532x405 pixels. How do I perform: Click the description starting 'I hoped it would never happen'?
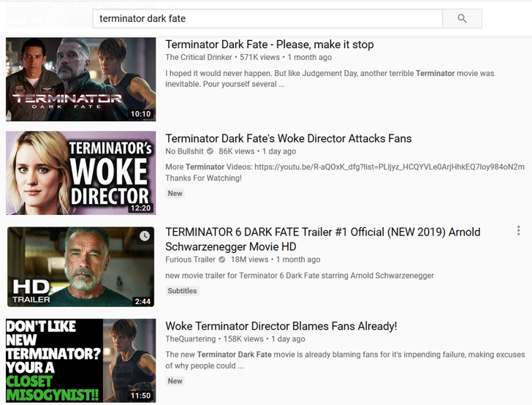click(330, 78)
